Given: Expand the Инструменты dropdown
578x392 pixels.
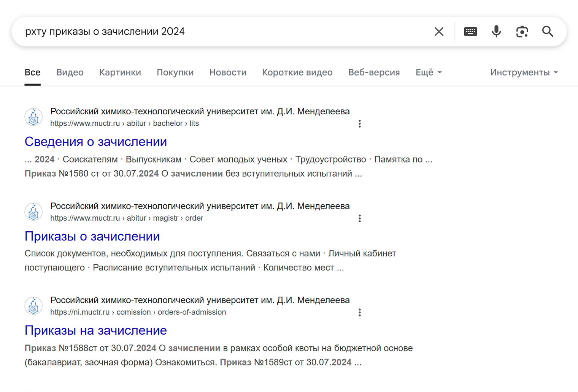Looking at the screenshot, I should (524, 73).
